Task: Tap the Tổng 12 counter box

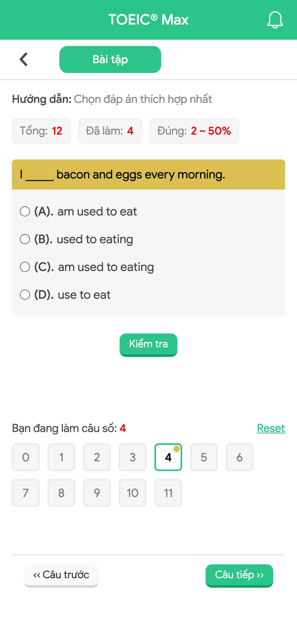Action: (41, 131)
